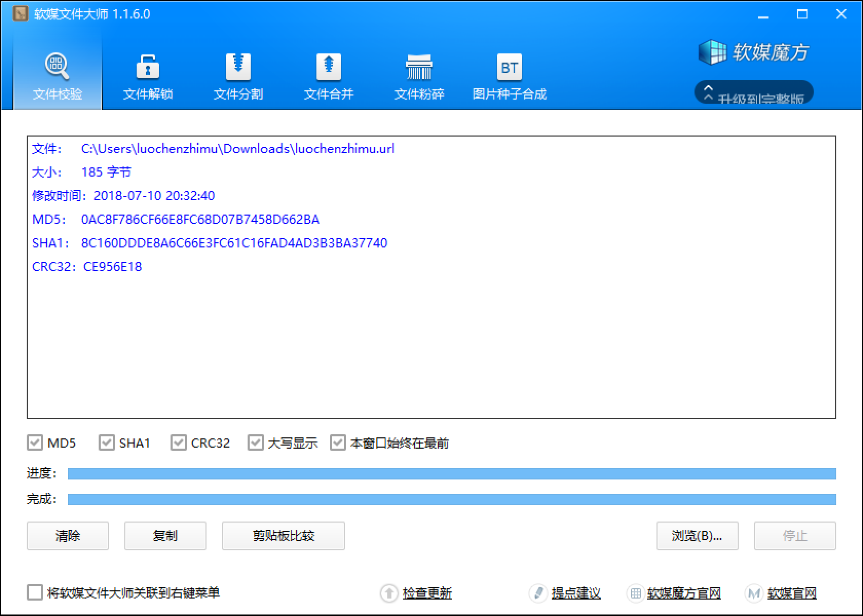Click the 停止 button
863x616 pixels.
[x=795, y=536]
